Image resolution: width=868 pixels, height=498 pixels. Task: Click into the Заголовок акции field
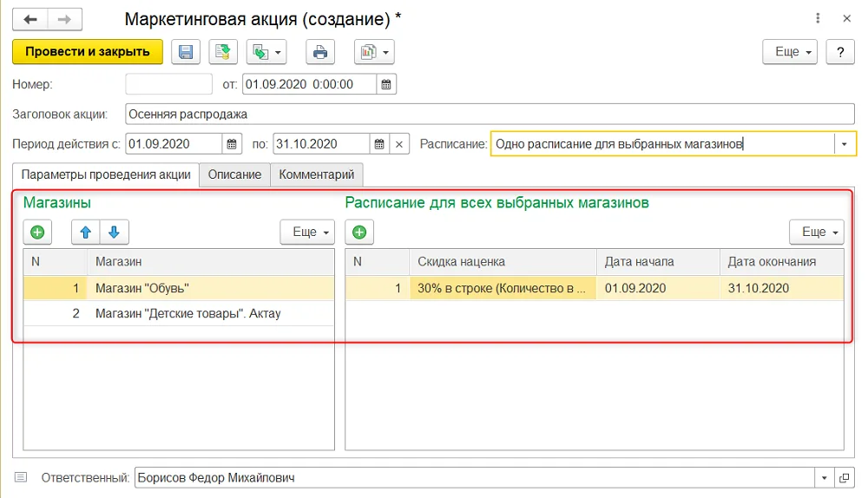click(490, 114)
